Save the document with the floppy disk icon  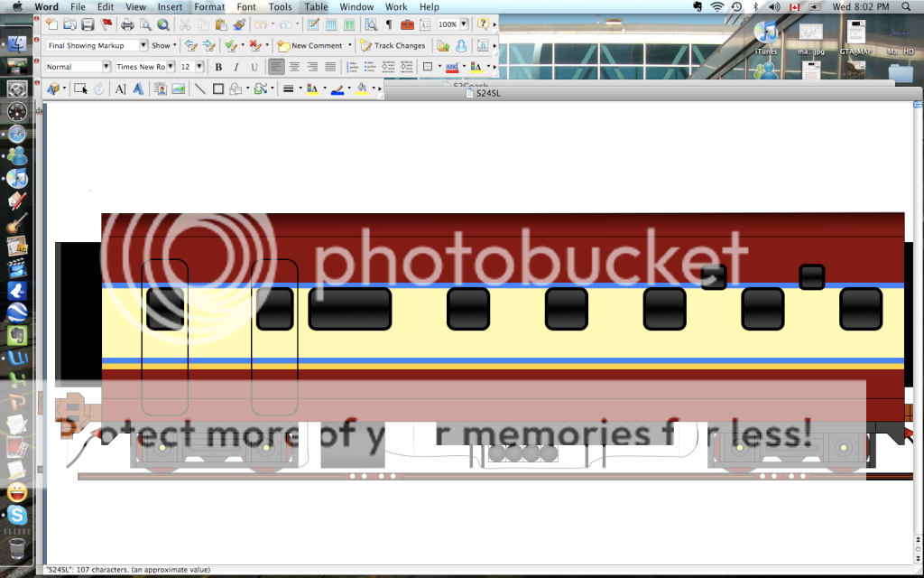coord(88,24)
